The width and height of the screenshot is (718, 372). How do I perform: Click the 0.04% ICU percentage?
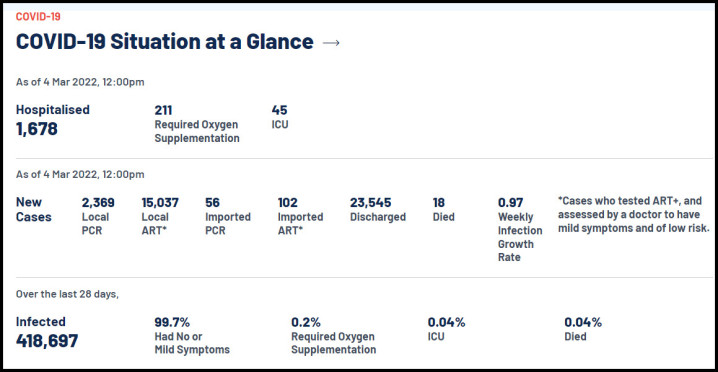[446, 329]
